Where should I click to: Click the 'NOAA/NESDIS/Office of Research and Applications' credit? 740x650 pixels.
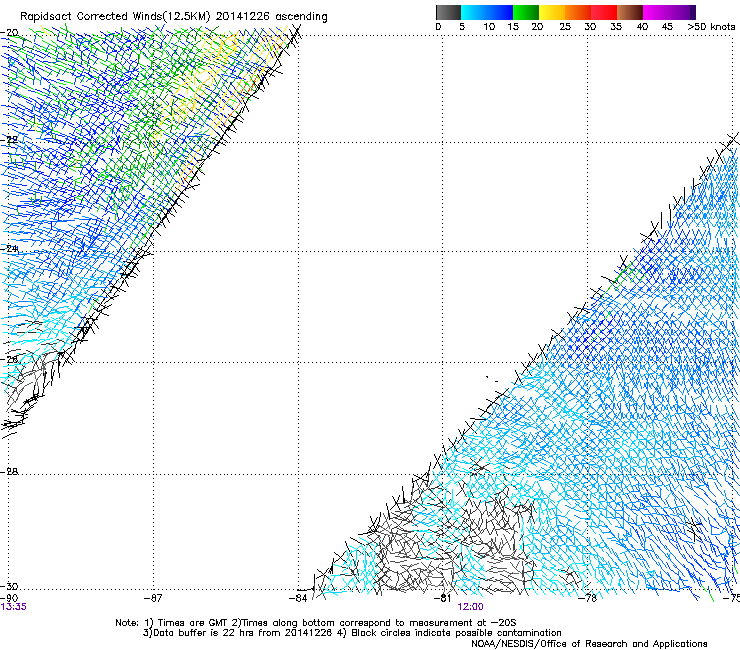click(x=589, y=644)
